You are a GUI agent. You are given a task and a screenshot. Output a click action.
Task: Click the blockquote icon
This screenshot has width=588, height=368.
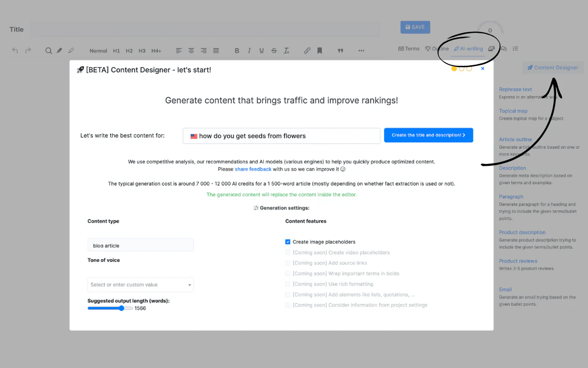tap(341, 51)
